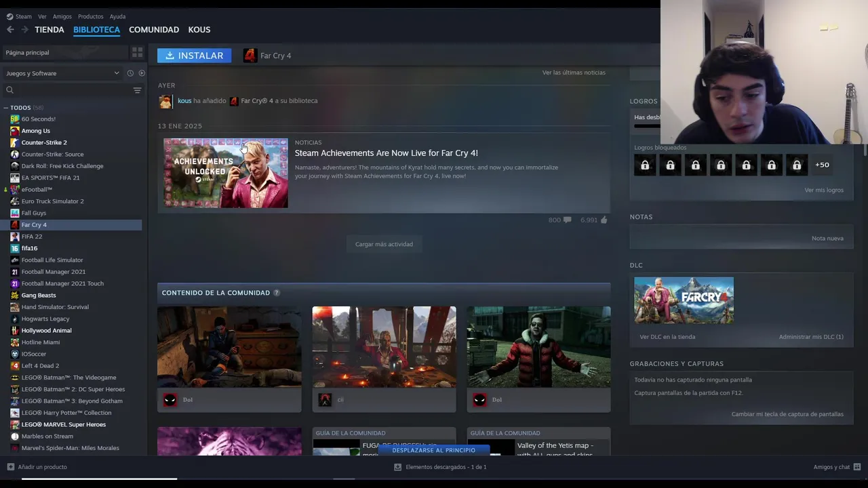868x488 pixels.
Task: Click the library search magnifier icon
Action: pos(9,90)
